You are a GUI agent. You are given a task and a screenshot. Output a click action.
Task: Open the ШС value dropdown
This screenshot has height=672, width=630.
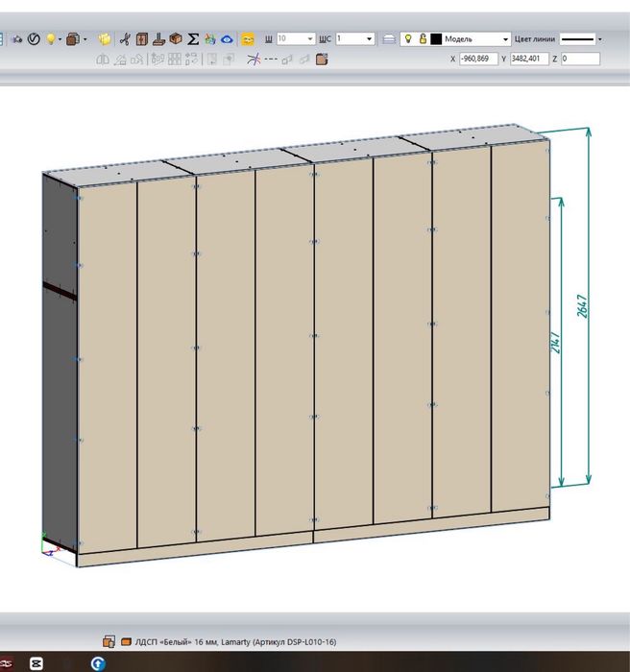click(x=369, y=39)
